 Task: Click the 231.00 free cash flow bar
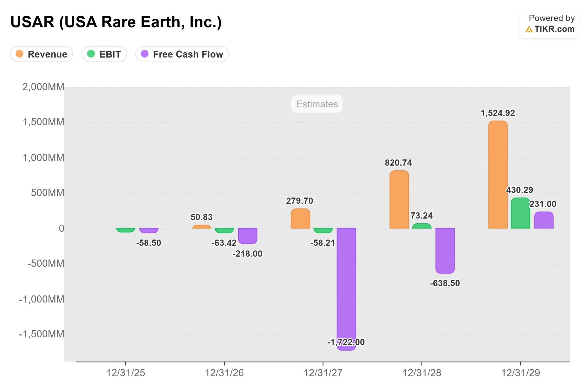(x=544, y=220)
